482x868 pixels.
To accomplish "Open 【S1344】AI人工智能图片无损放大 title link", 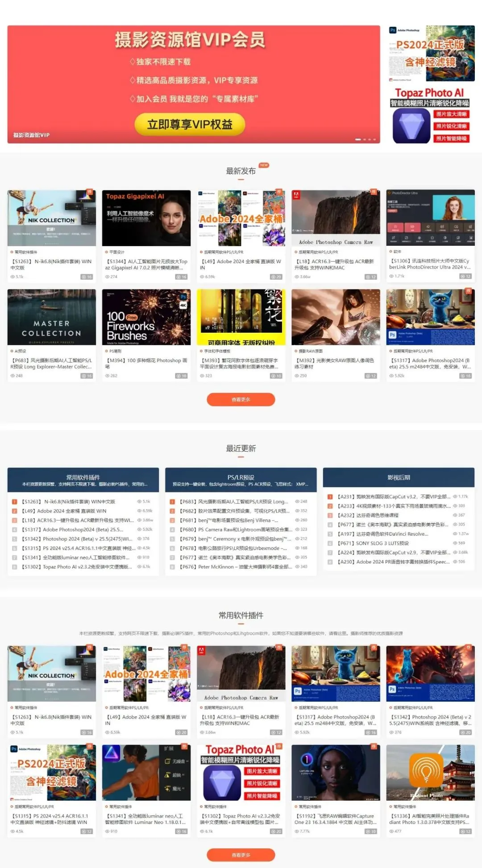I will (146, 265).
